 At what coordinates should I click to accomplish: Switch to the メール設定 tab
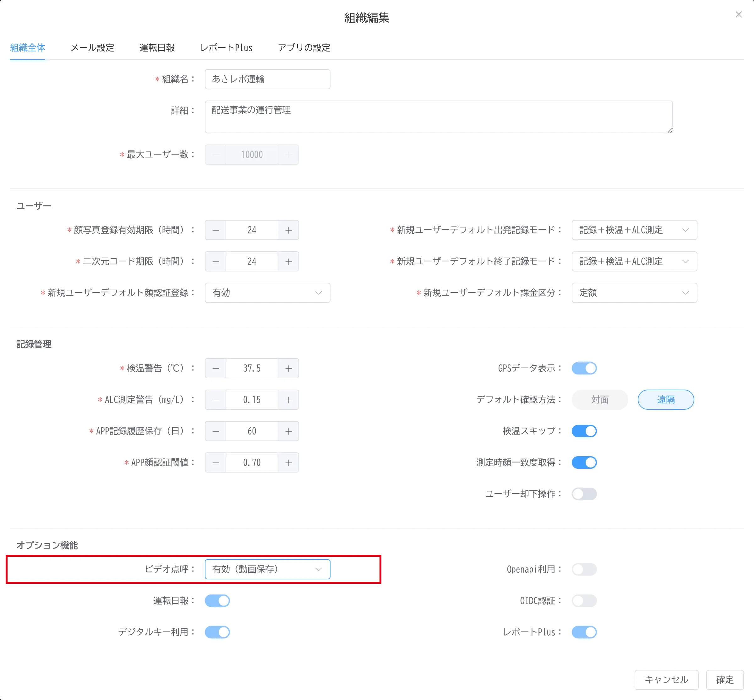(x=92, y=48)
